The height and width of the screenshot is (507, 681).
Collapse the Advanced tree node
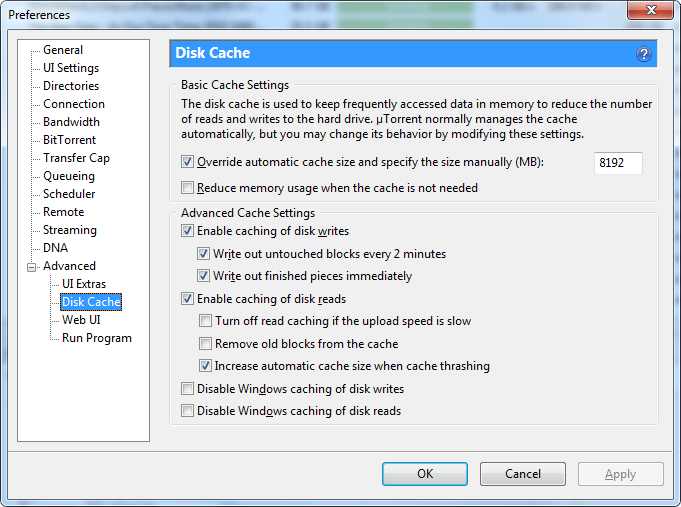pos(31,267)
